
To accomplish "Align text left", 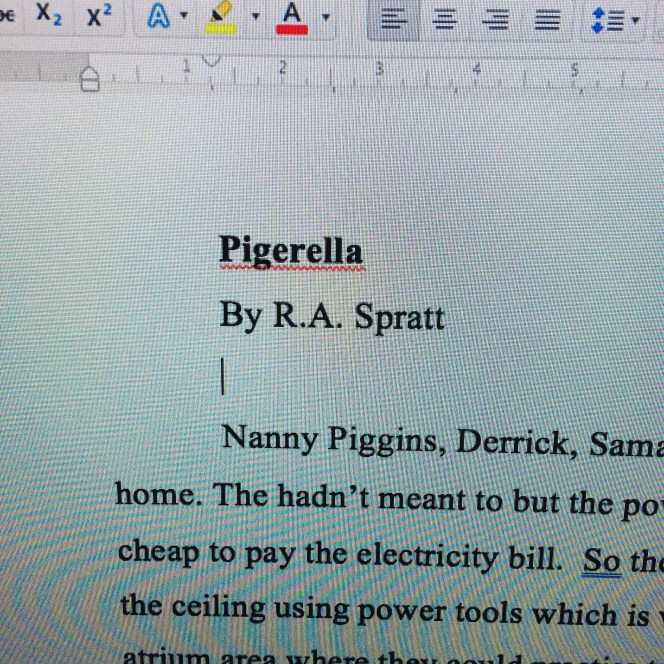I will [x=395, y=20].
